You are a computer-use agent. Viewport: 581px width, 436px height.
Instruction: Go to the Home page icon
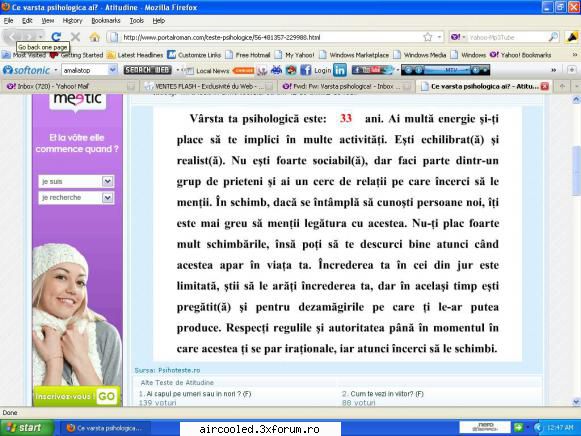point(94,37)
